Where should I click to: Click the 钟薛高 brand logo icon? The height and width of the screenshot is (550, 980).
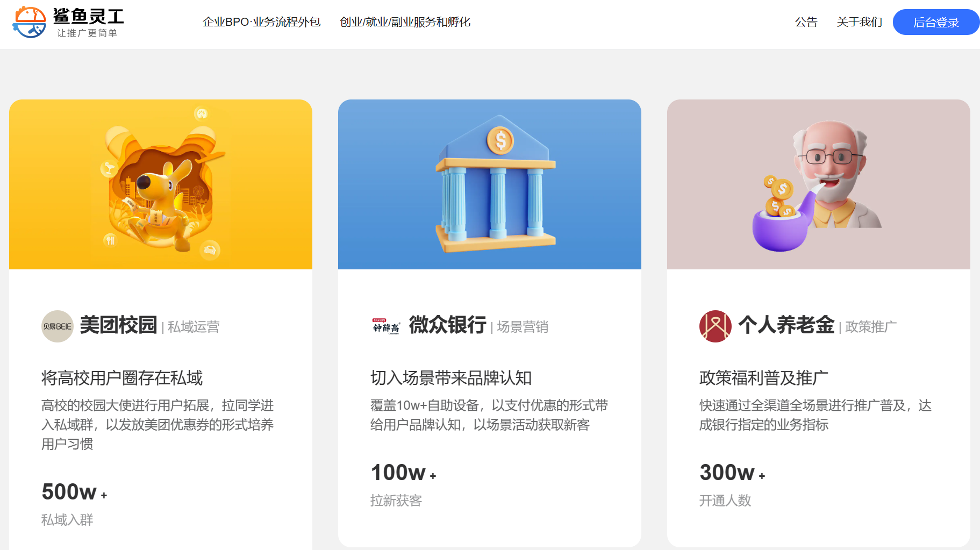pos(387,326)
